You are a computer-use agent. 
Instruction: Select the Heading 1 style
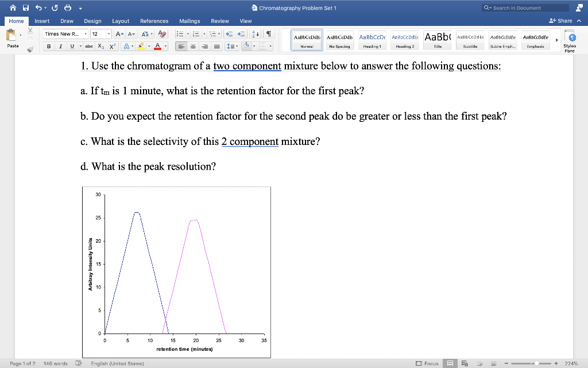pos(371,39)
